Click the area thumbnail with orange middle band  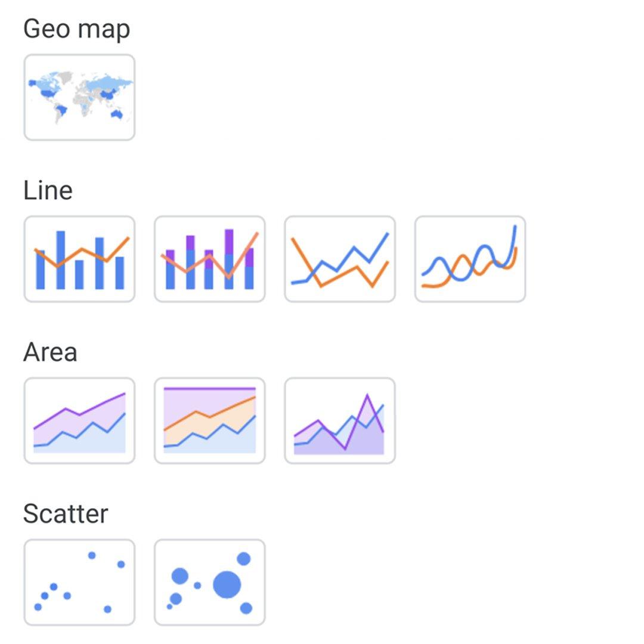click(209, 420)
